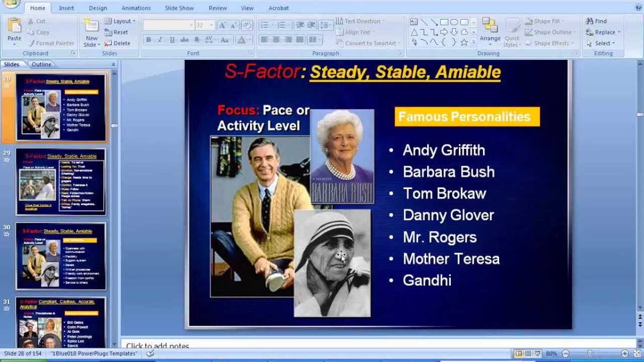Image resolution: width=644 pixels, height=362 pixels.
Task: Open PowerPoint Help question mark
Action: click(638, 7)
